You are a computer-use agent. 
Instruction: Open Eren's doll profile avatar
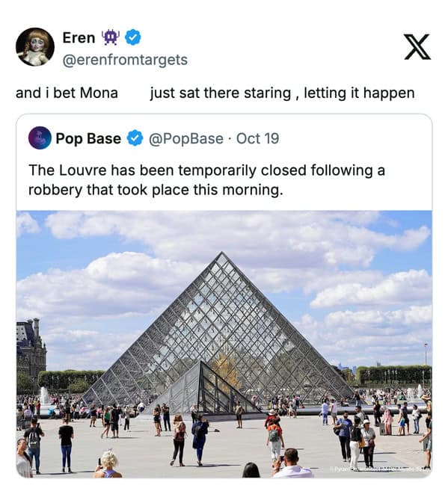35,47
